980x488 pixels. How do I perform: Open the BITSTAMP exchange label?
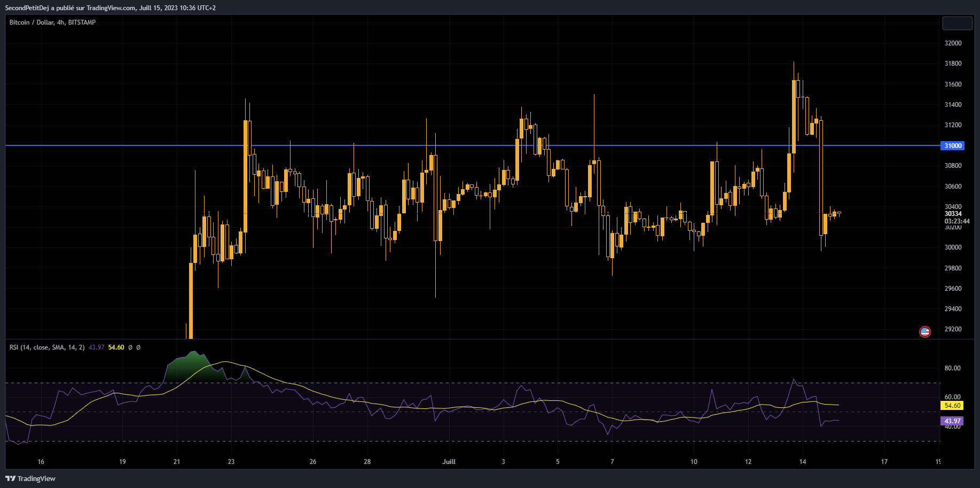click(82, 22)
